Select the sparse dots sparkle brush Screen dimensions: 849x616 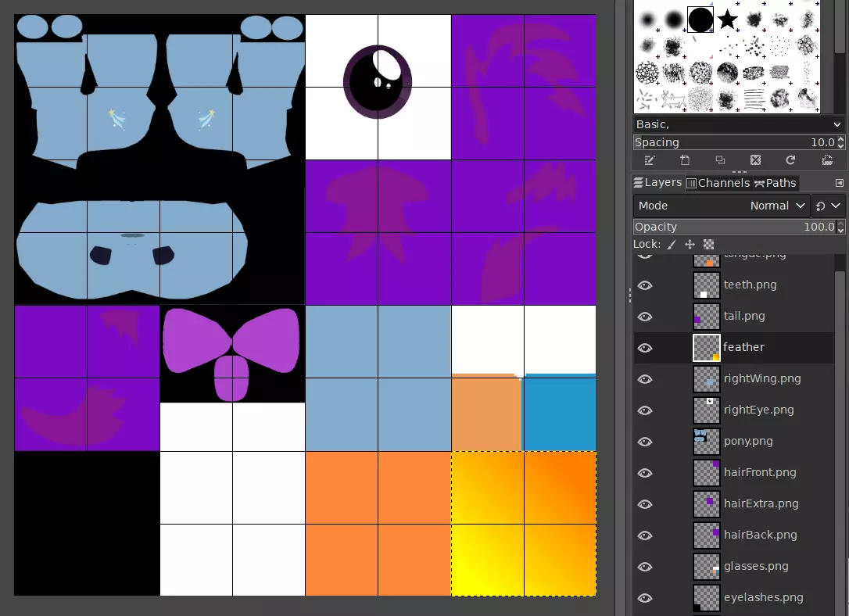point(780,46)
